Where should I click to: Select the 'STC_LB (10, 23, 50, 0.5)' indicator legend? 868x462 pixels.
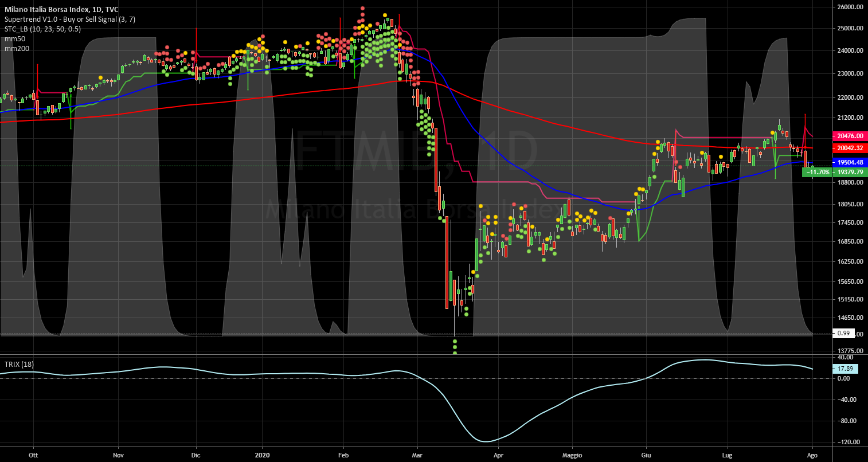pyautogui.click(x=42, y=29)
